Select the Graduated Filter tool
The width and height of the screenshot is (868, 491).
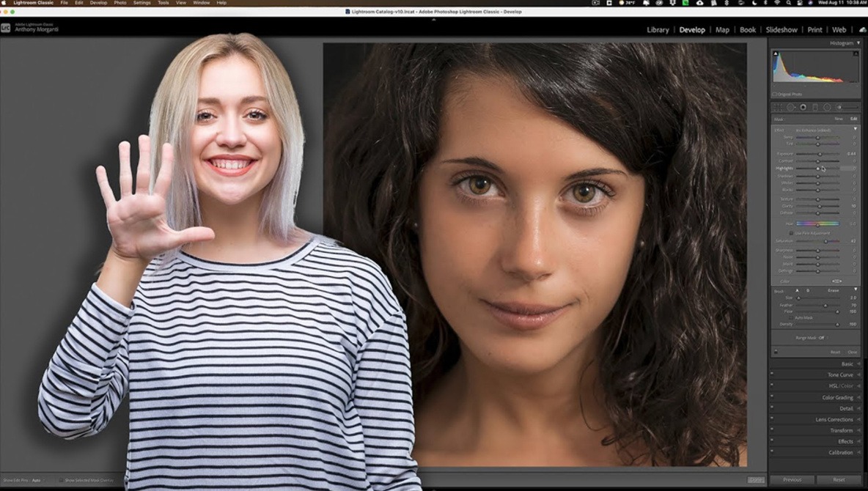814,107
